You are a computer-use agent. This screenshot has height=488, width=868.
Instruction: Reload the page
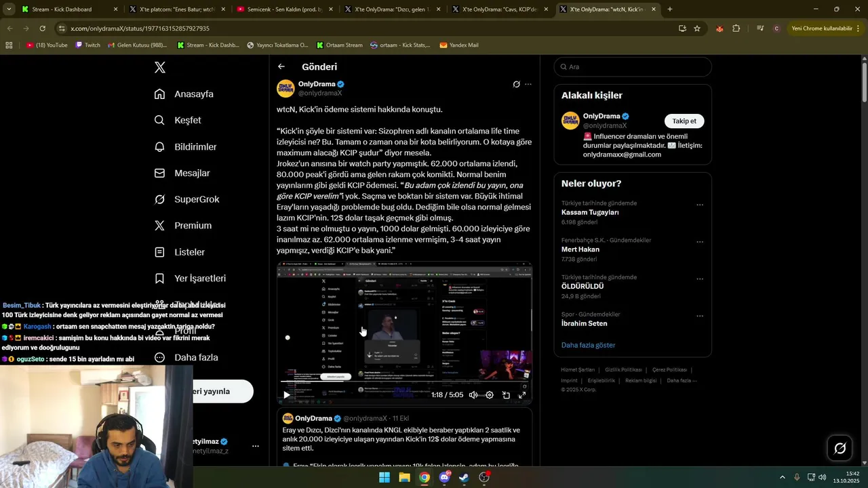pos(42,28)
